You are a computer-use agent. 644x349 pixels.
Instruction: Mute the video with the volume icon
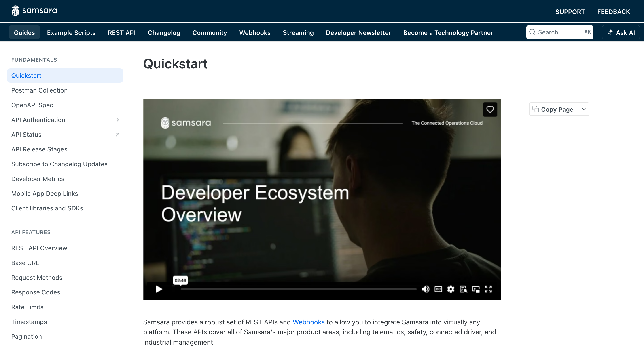[x=426, y=289]
